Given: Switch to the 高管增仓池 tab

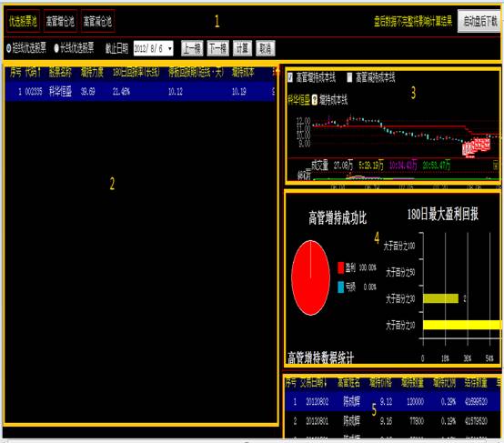Looking at the screenshot, I should [60, 22].
